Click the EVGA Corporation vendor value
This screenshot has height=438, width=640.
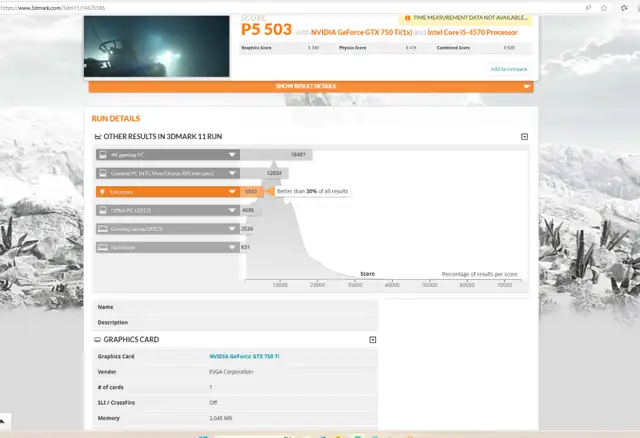click(231, 372)
